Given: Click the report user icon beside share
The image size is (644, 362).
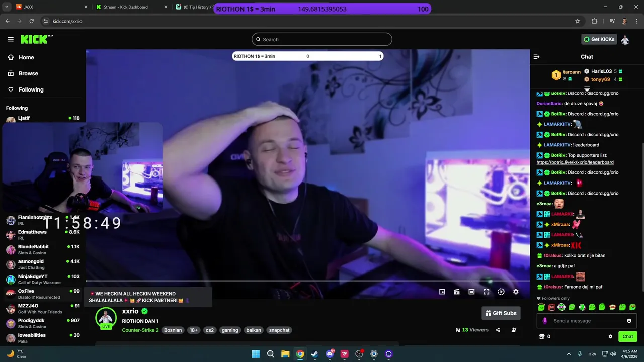Looking at the screenshot, I should (514, 330).
